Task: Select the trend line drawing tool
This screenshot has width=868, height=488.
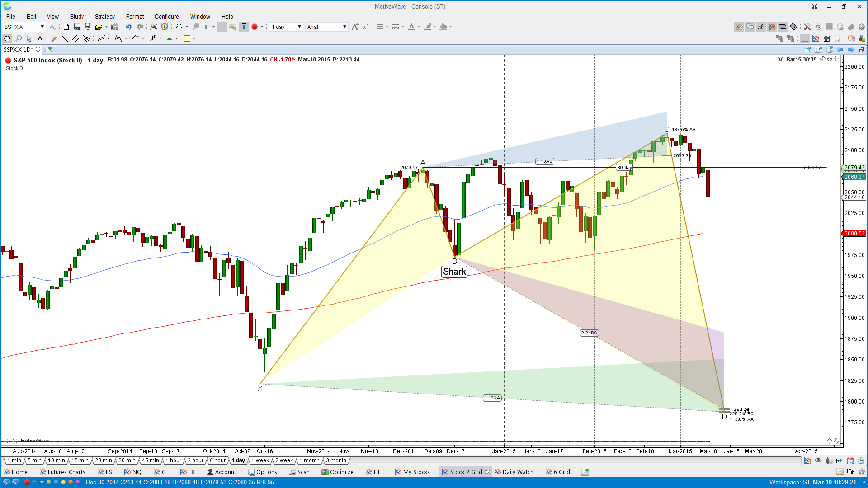Action: tap(65, 39)
